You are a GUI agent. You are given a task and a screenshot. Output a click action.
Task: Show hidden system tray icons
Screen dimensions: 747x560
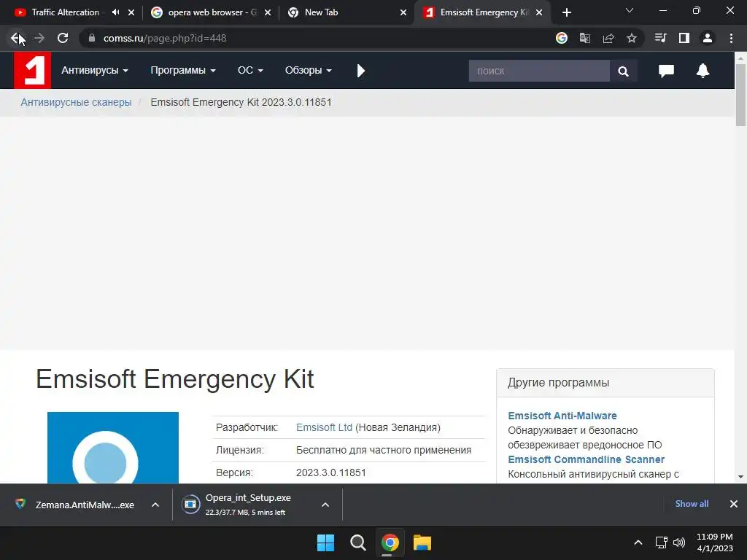click(638, 542)
